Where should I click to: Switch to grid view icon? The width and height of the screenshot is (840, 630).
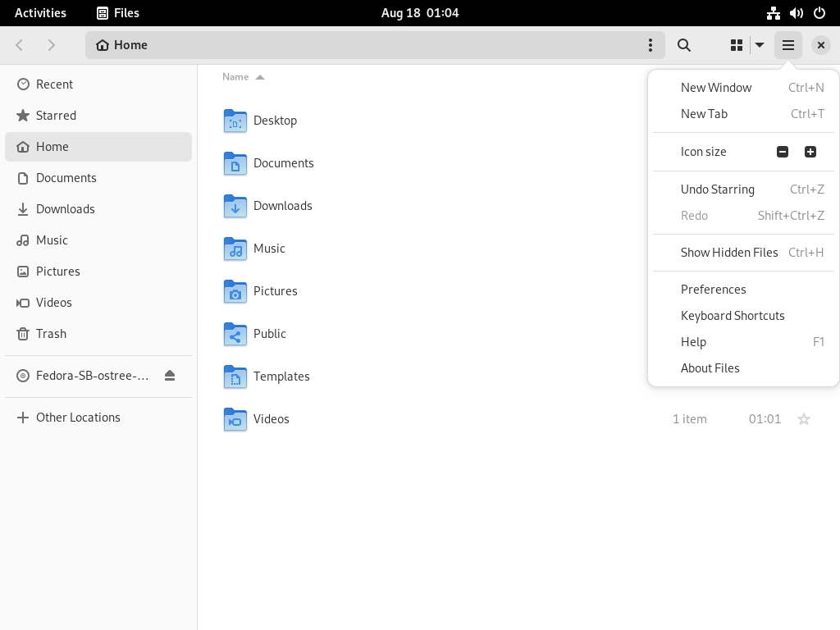tap(737, 45)
